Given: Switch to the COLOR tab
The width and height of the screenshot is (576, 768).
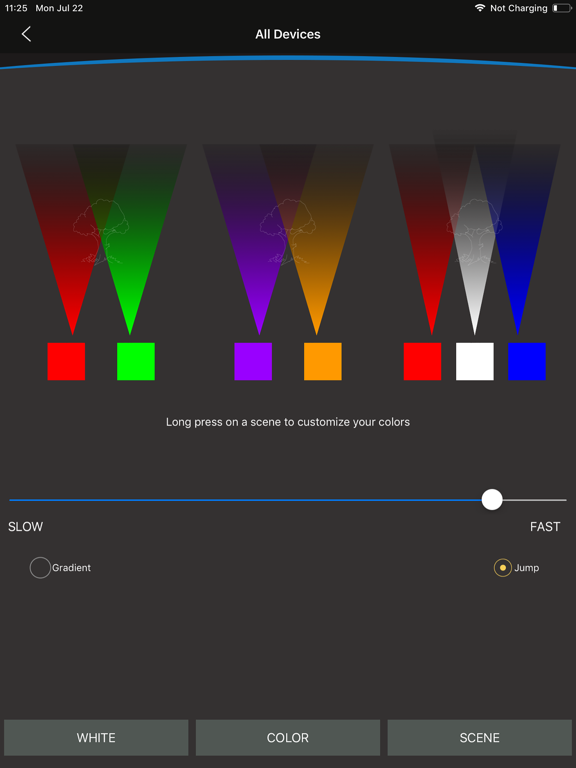Looking at the screenshot, I should (288, 738).
